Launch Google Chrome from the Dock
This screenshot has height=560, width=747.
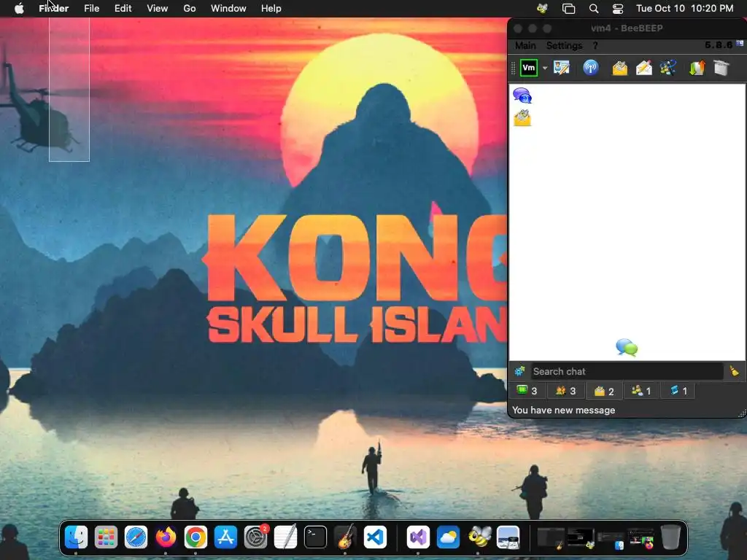[196, 537]
